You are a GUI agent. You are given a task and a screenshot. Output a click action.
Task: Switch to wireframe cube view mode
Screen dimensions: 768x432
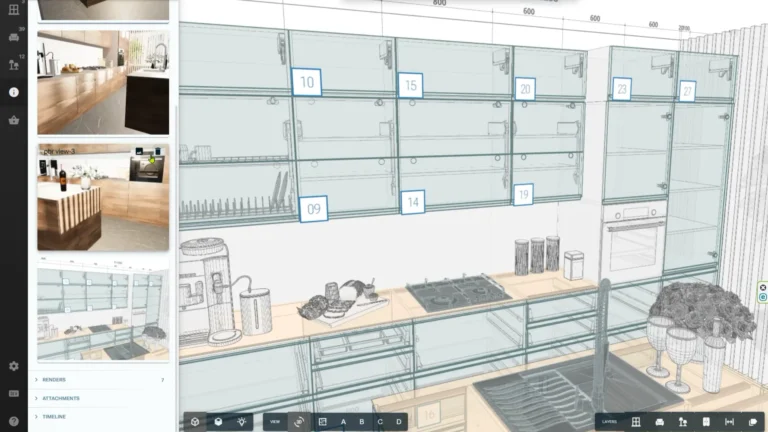pyautogui.click(x=195, y=422)
